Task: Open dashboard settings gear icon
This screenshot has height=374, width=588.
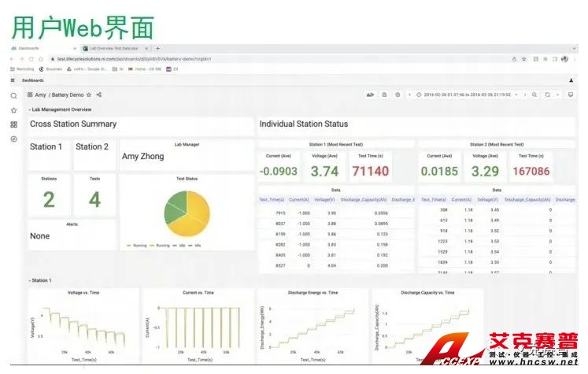Action: [x=398, y=94]
